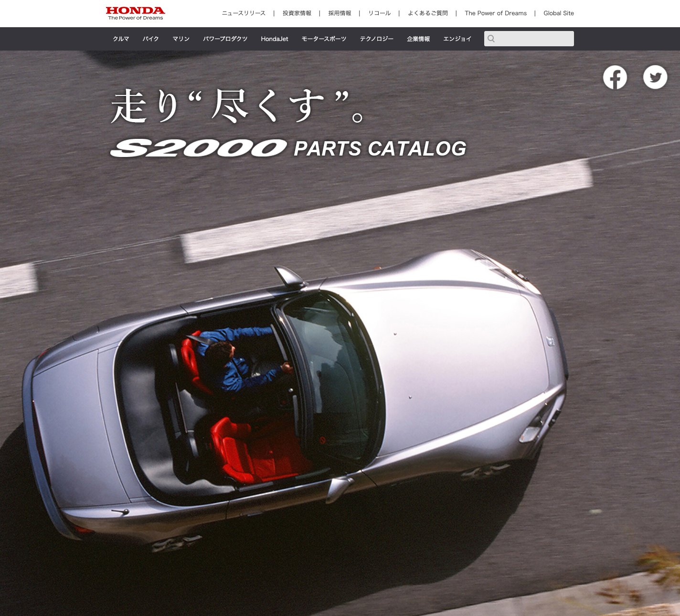Screen dimensions: 680x616
Task: Click inside the site search field
Action: tap(530, 39)
